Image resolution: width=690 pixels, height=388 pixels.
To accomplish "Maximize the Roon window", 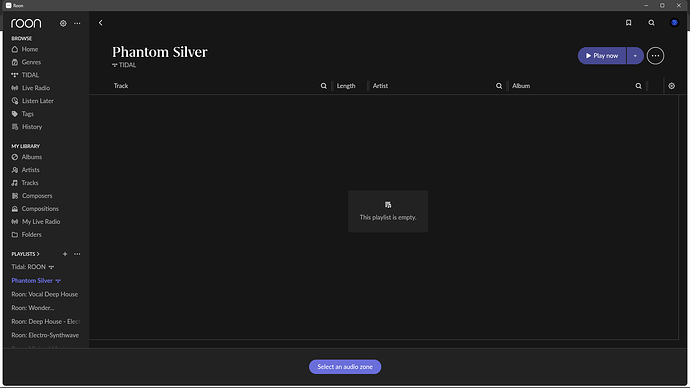I will [x=662, y=5].
